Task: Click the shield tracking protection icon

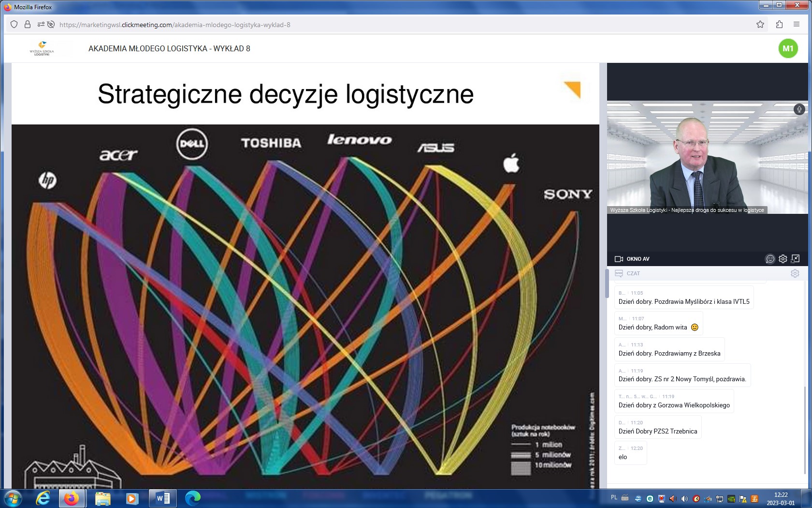Action: [x=14, y=25]
